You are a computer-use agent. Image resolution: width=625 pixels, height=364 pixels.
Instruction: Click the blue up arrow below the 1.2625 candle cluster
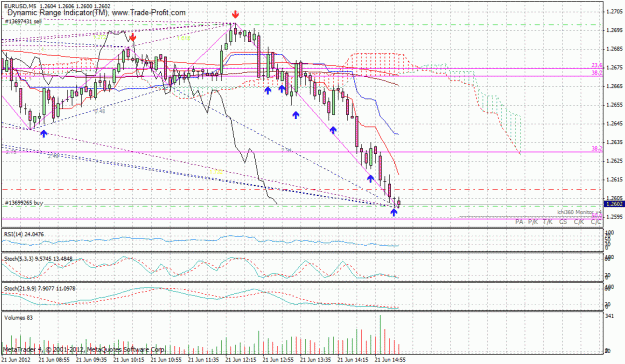click(370, 179)
